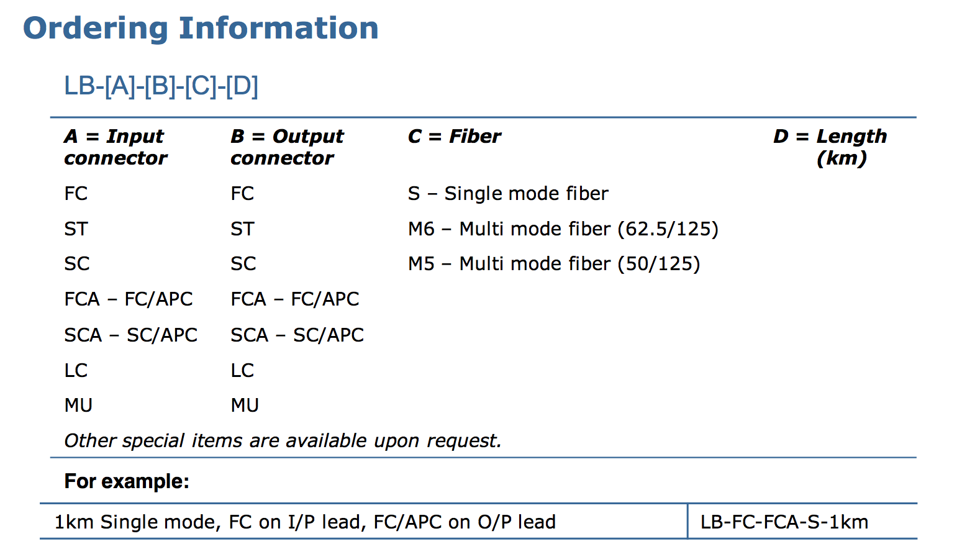Click the B = Output connector column header

287,147
